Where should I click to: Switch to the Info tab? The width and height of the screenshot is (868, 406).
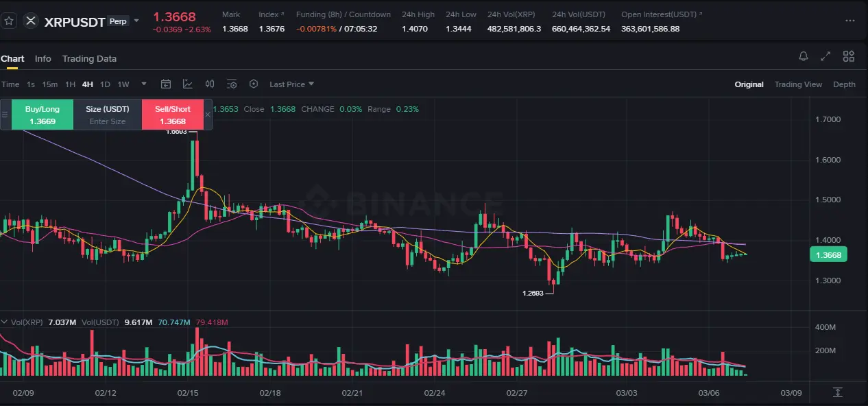click(x=43, y=58)
